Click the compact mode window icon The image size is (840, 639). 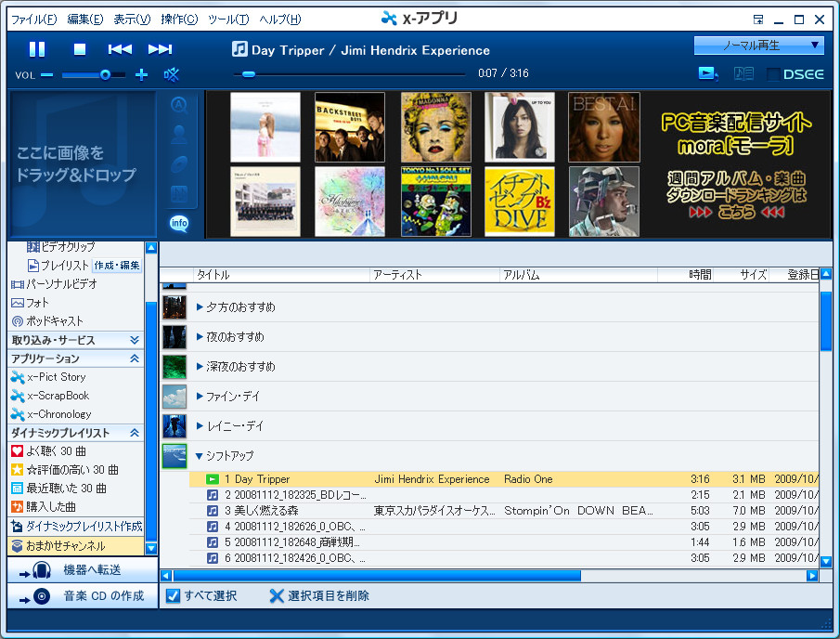[x=758, y=20]
